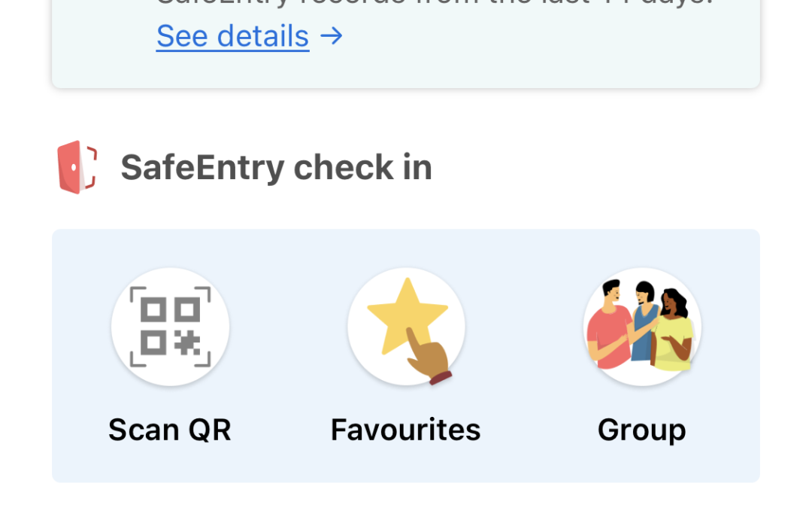812x508 pixels.
Task: Click the word SafeEntry in the heading
Action: 201,167
